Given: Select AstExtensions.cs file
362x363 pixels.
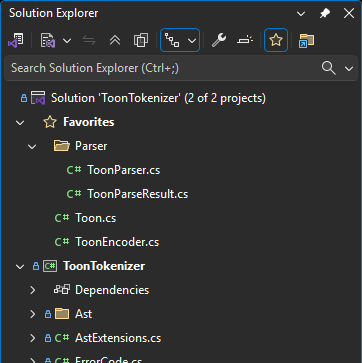Looking at the screenshot, I should pyautogui.click(x=118, y=338).
